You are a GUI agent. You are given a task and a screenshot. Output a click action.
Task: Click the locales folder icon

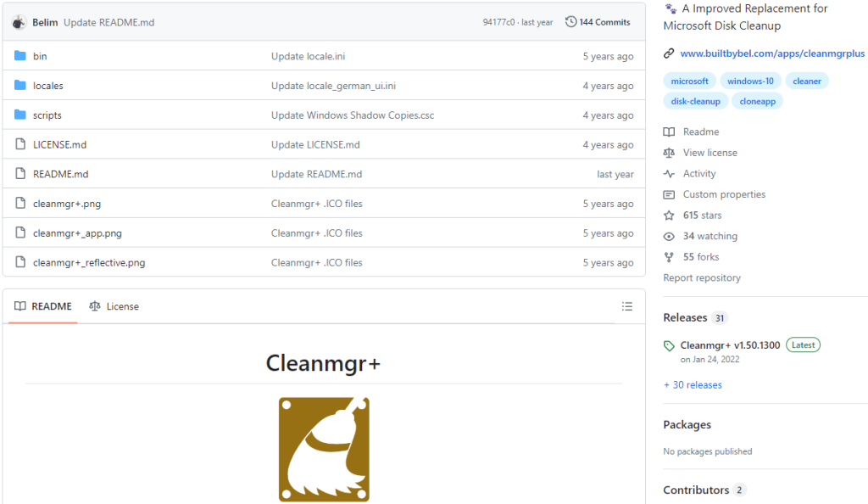pyautogui.click(x=20, y=86)
